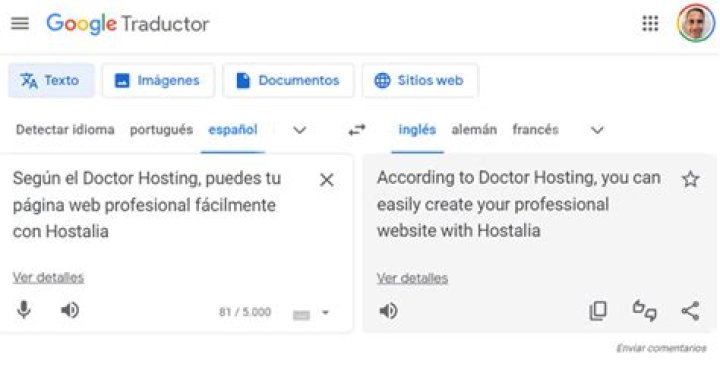Choose francés as target language
720x383 pixels.
[535, 130]
